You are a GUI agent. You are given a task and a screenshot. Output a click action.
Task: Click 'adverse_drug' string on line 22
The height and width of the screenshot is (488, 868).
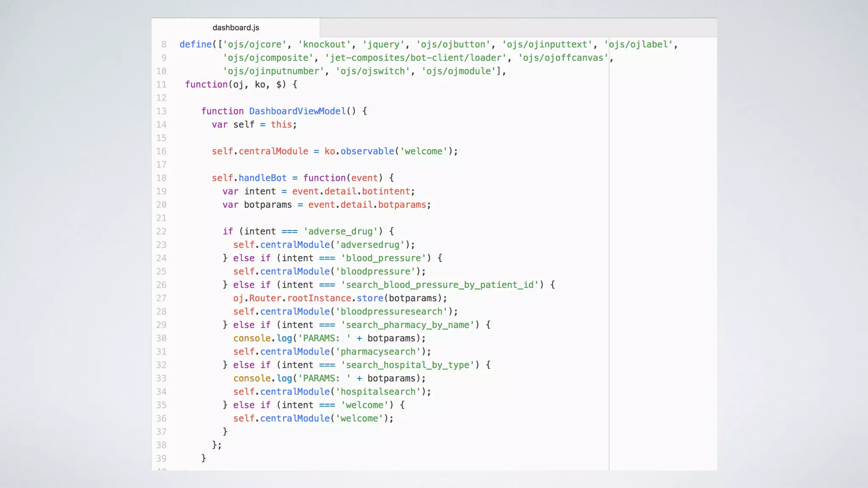point(340,231)
